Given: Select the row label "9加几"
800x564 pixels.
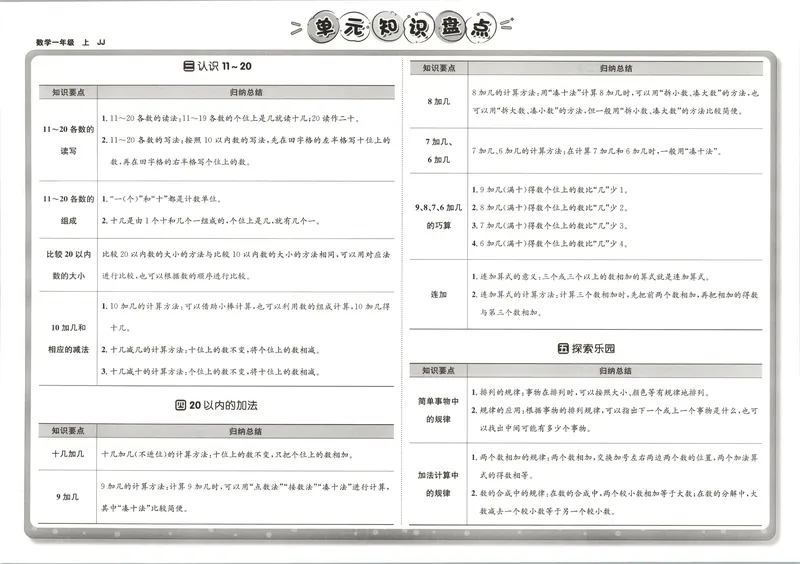Looking at the screenshot, I should point(67,497).
